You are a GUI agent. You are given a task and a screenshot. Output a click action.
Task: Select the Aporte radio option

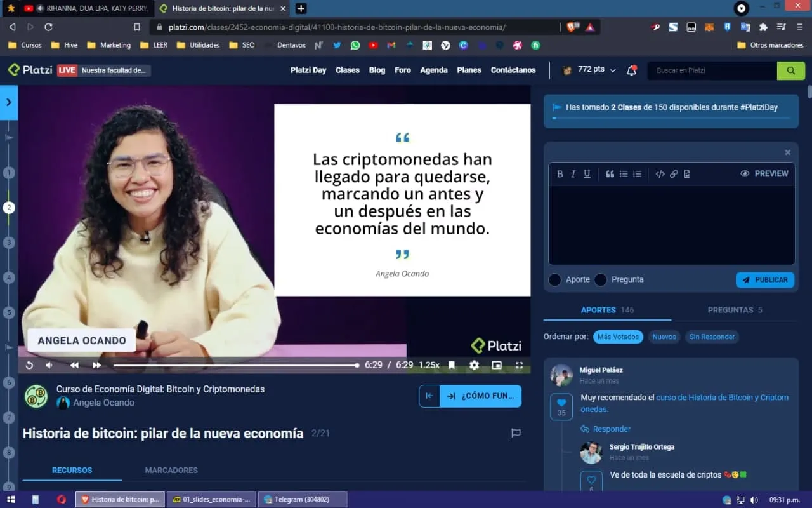555,280
